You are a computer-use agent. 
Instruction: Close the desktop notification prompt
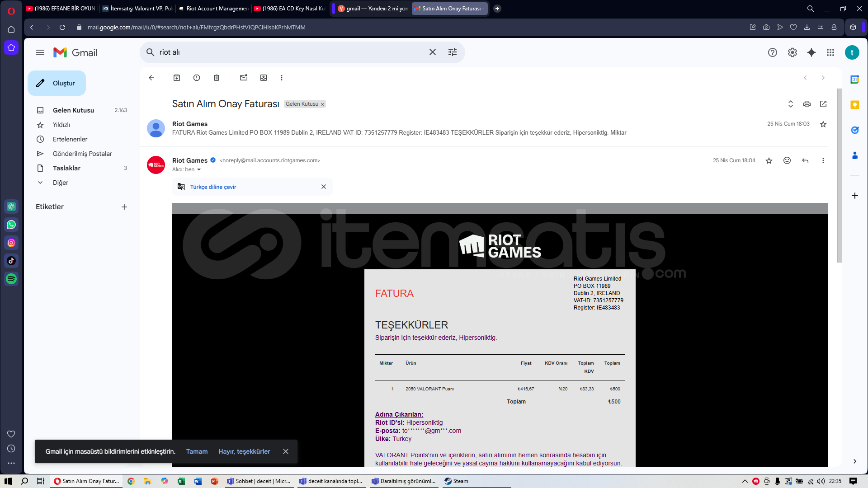coord(286,451)
